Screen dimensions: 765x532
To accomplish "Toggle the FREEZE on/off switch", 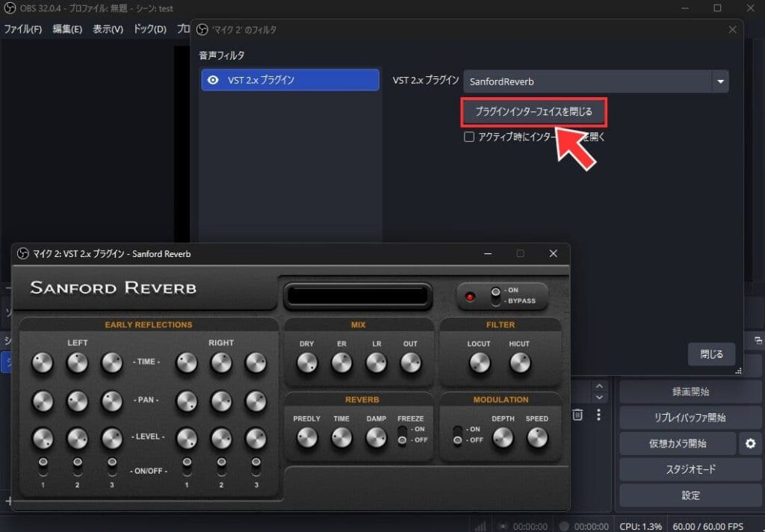I will tap(403, 435).
